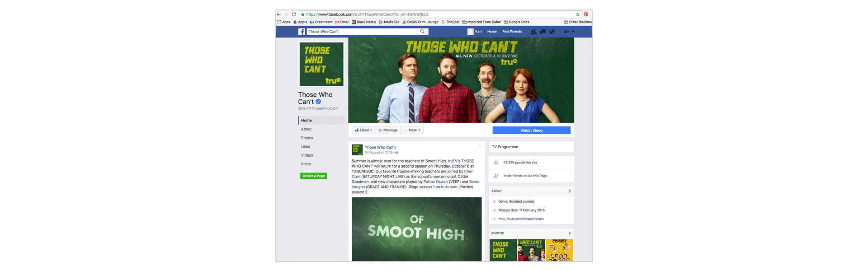868x271 pixels.
Task: Click the Facebook logo icon
Action: [302, 32]
